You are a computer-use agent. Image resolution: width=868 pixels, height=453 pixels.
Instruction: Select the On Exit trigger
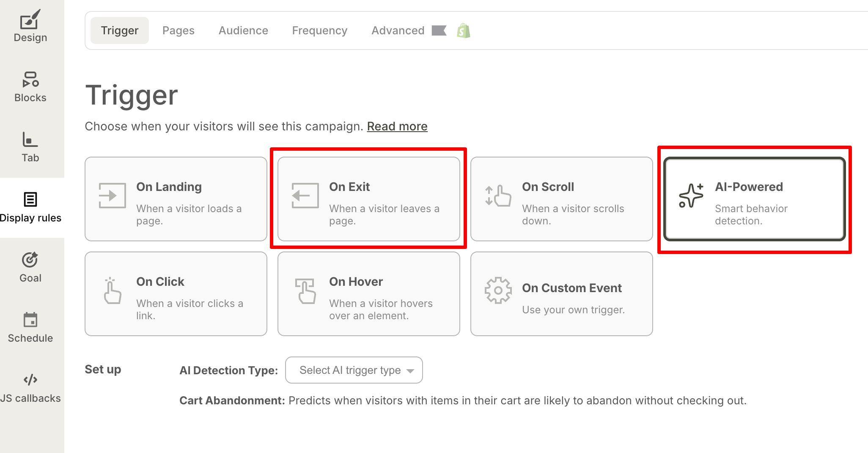(368, 199)
